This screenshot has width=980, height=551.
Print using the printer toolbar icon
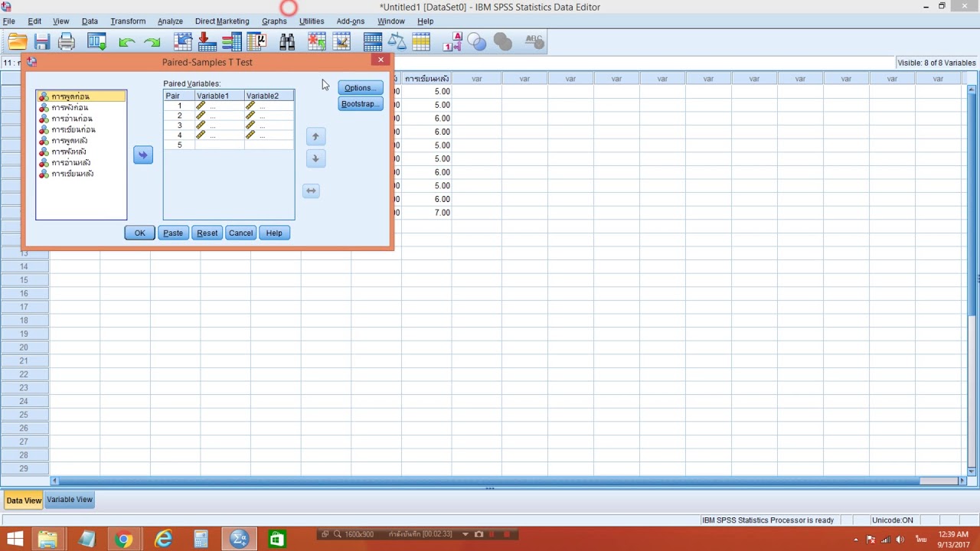(x=67, y=42)
